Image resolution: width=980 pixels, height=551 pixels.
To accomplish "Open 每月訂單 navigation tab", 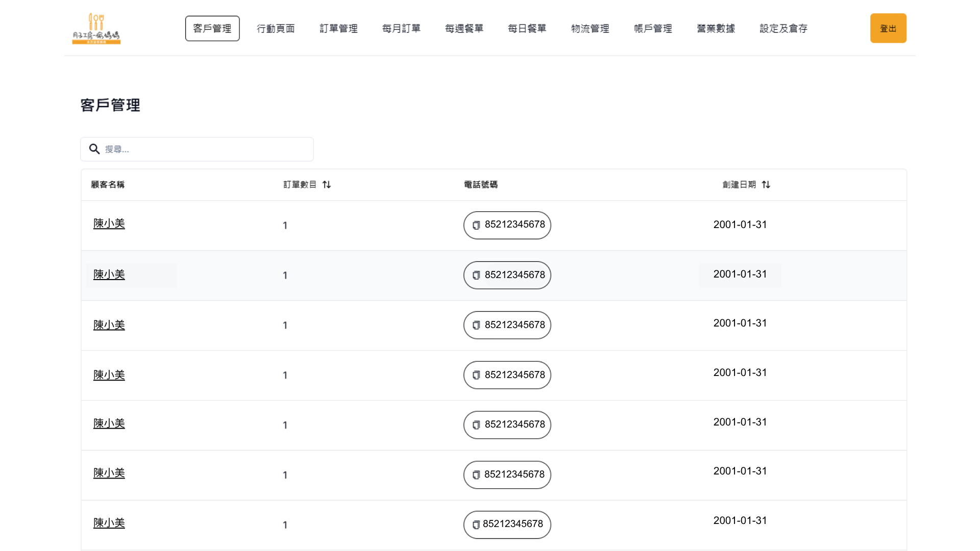I will pos(401,29).
